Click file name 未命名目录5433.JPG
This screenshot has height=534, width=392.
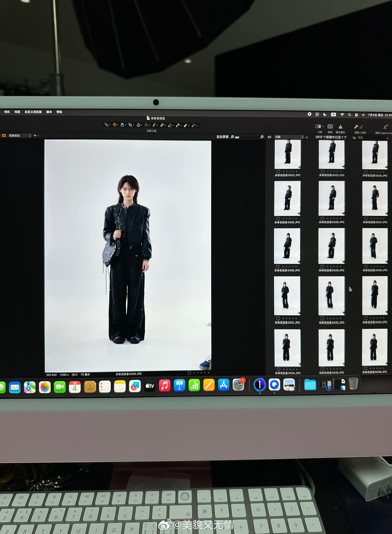coord(375,322)
